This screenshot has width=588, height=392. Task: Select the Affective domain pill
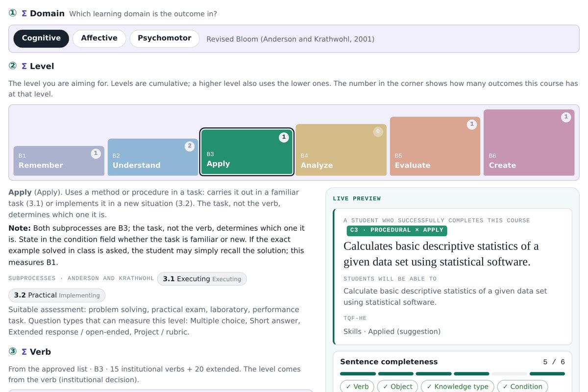point(99,38)
